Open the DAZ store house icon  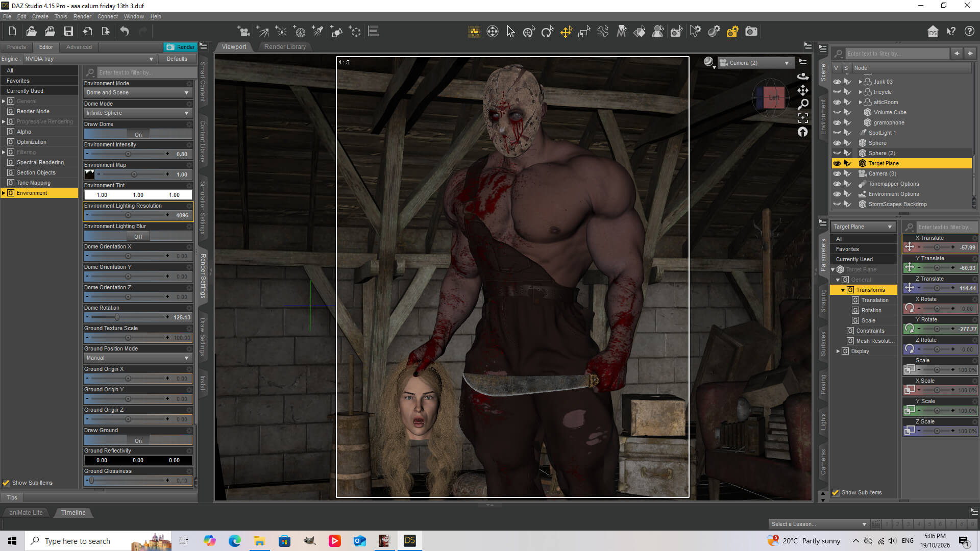[933, 32]
